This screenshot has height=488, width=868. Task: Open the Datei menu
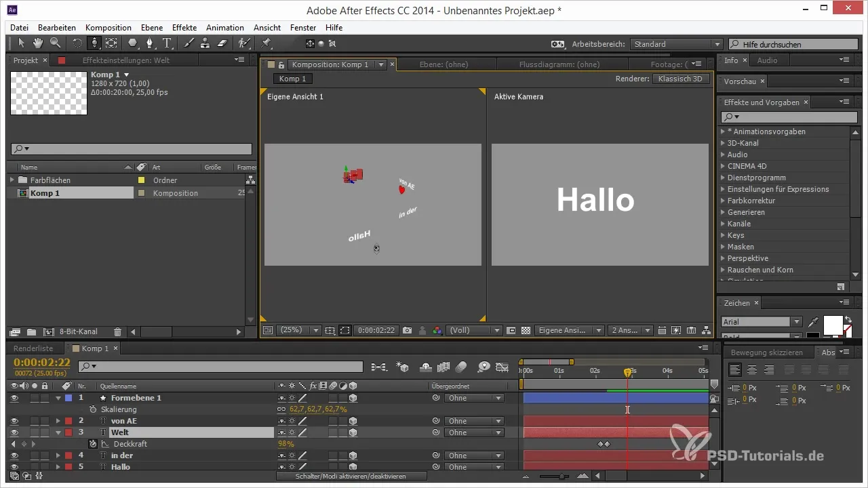(20, 28)
